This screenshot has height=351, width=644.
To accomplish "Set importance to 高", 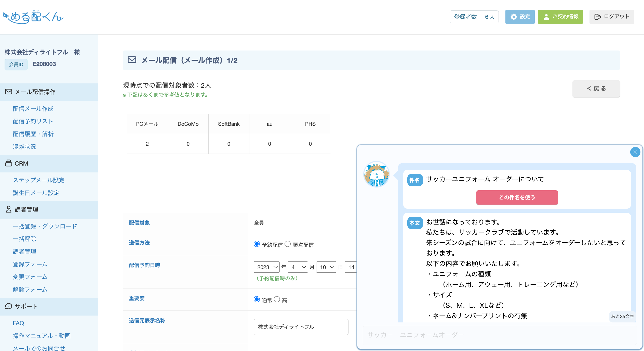I will tap(277, 299).
